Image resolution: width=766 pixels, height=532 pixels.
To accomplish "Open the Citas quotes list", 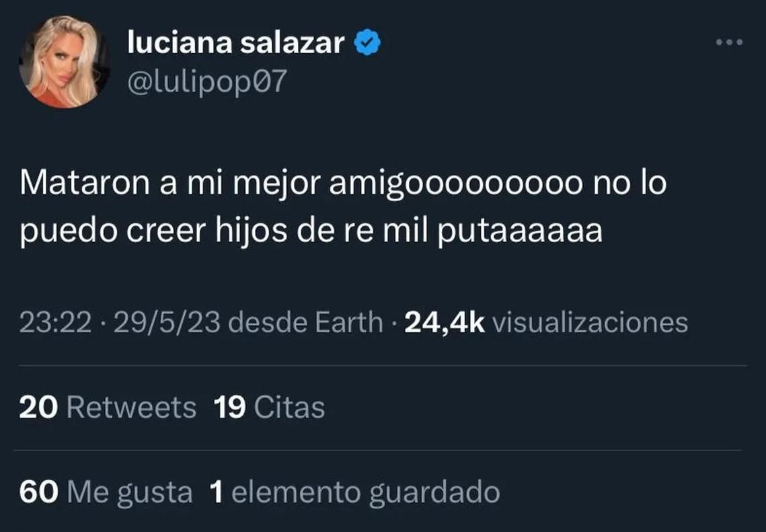I will point(289,408).
